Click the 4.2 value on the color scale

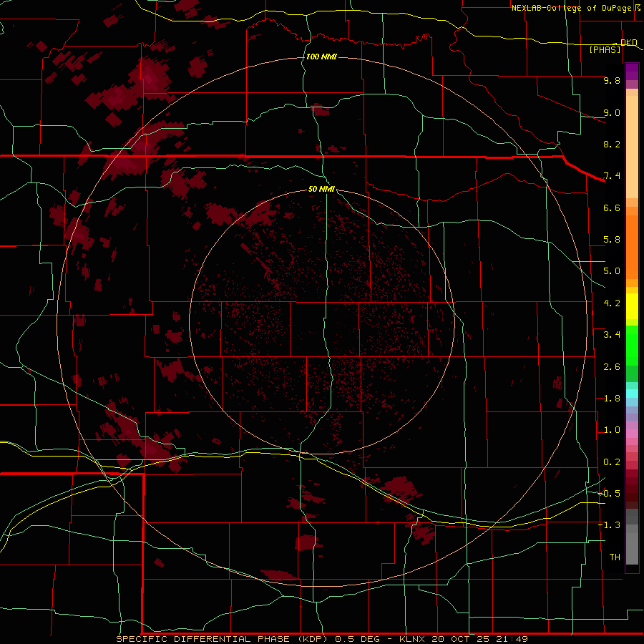(x=612, y=303)
